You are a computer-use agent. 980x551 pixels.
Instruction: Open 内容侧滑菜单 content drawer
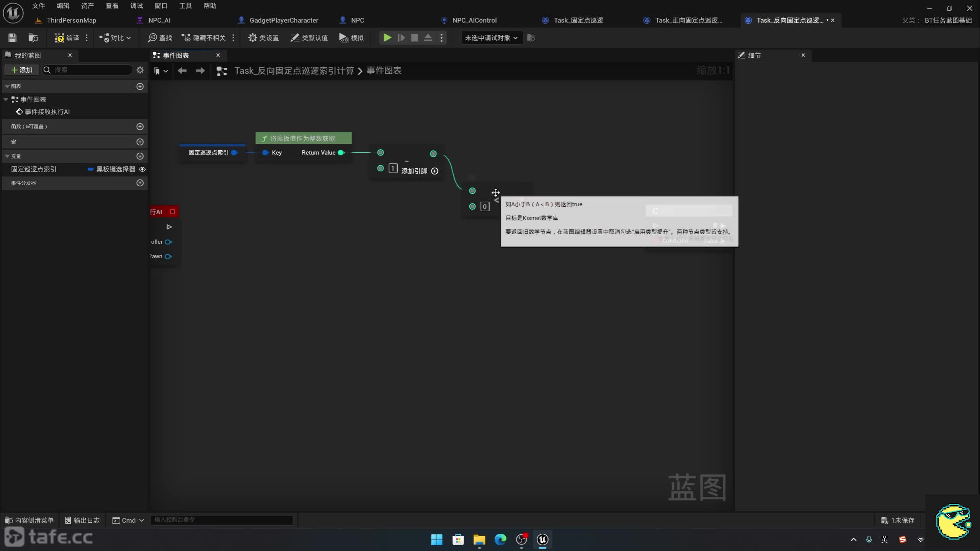[29, 520]
